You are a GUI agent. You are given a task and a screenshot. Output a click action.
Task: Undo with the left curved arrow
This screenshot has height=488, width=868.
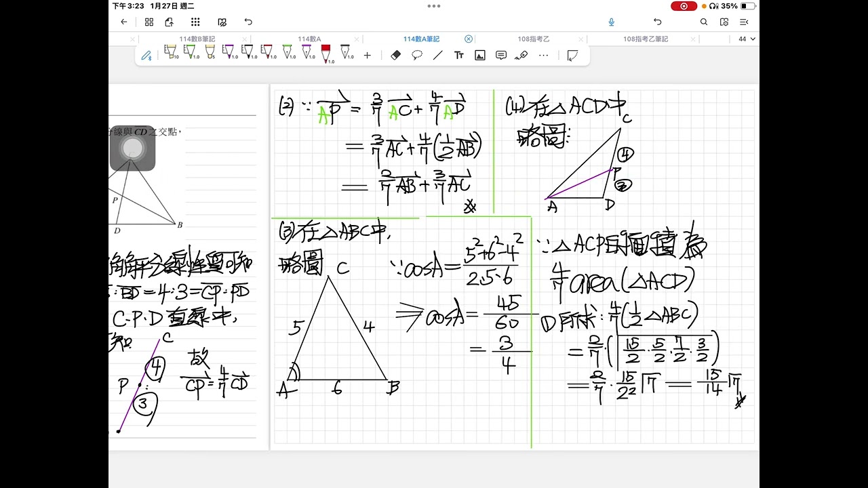click(x=248, y=22)
